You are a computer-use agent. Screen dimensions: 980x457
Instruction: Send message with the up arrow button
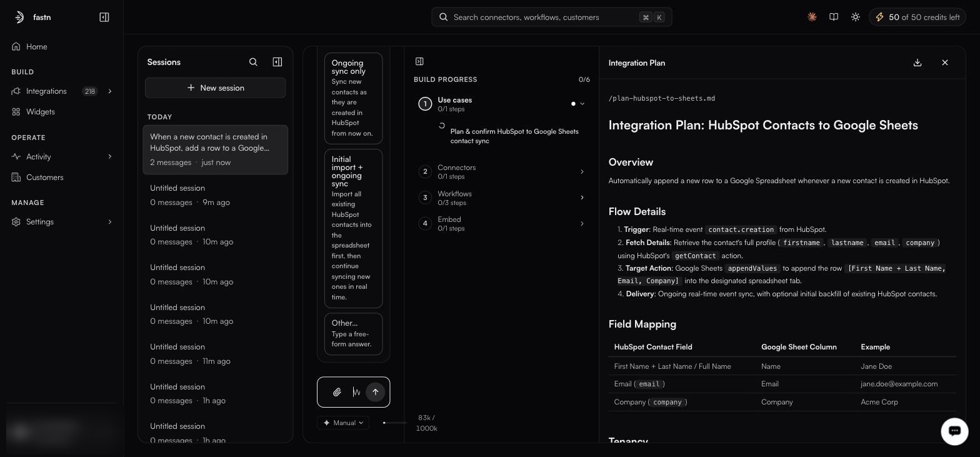click(x=376, y=392)
